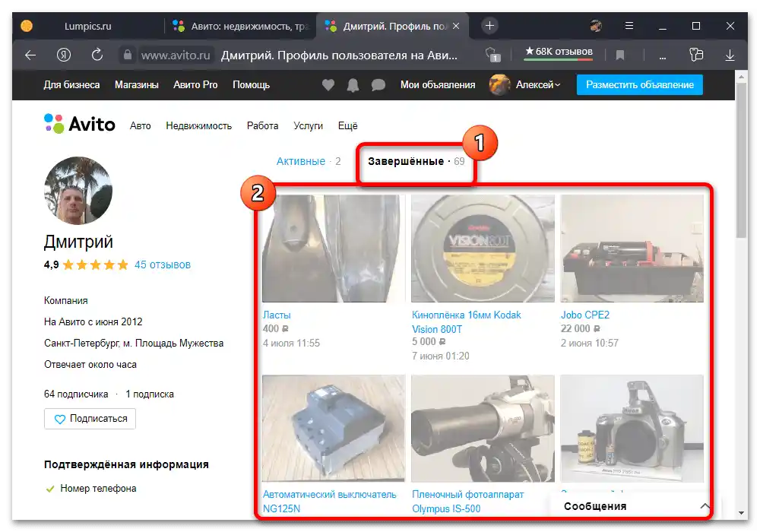760x532 pixels.
Task: Open Киноплёнка 16мм Kodak Vision 800T link
Action: point(467,321)
